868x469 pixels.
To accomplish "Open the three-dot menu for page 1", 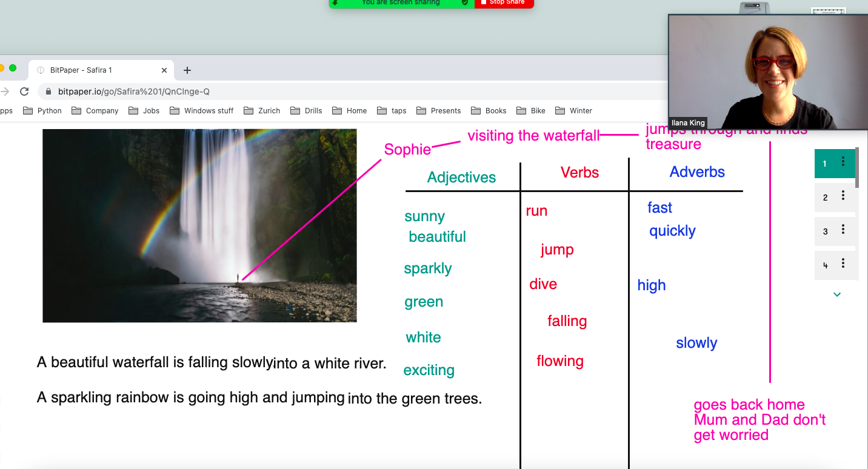I will (x=843, y=162).
